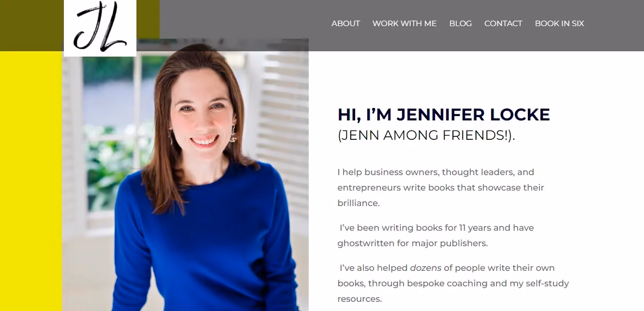Click the 'ghostwritten for major publishers' line

pyautogui.click(x=413, y=243)
